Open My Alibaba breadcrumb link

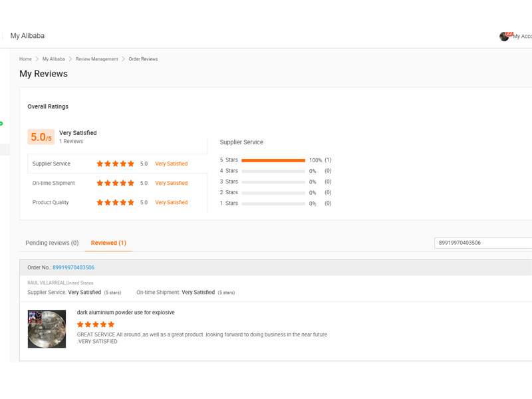[x=54, y=59]
